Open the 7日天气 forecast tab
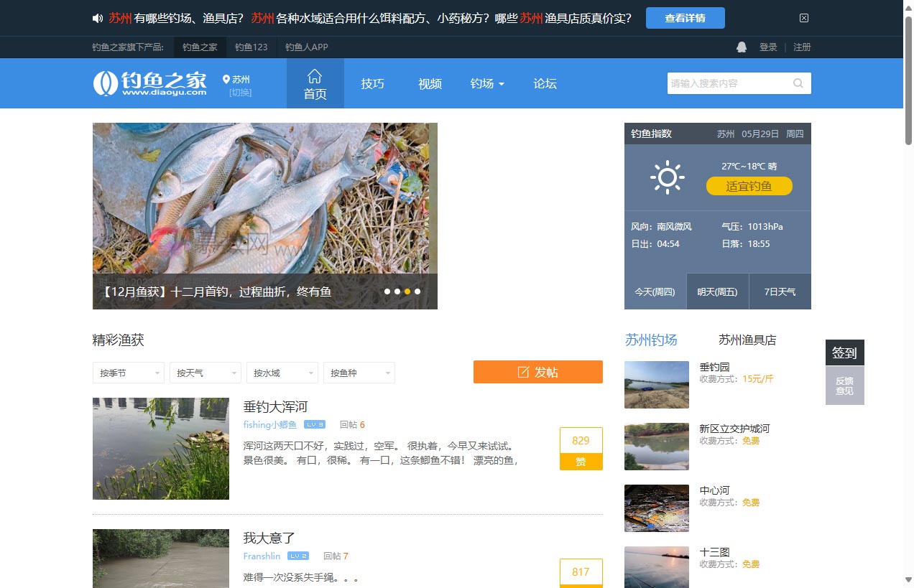This screenshot has width=914, height=588. point(780,291)
